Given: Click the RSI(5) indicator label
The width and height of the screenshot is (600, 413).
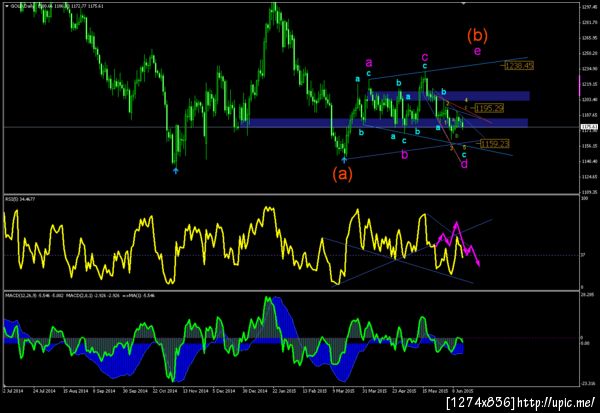Looking at the screenshot, I should (20, 199).
